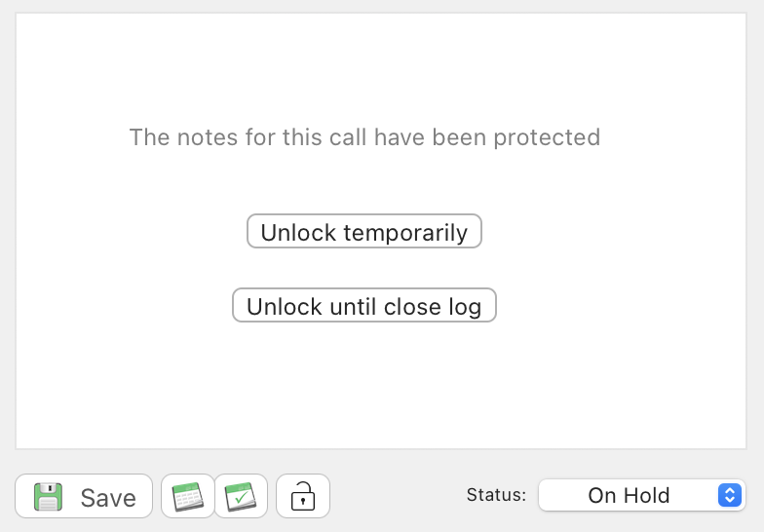Click Unlock until close log
The image size is (764, 532).
point(363,306)
